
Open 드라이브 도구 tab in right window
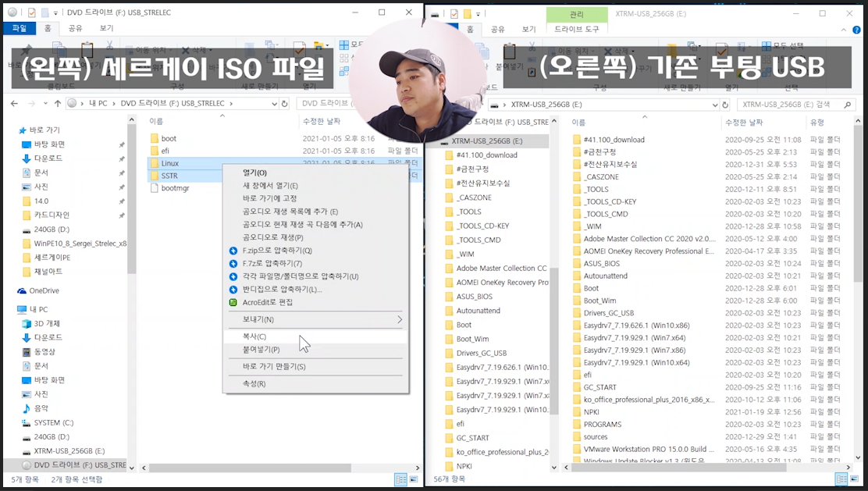tap(576, 29)
